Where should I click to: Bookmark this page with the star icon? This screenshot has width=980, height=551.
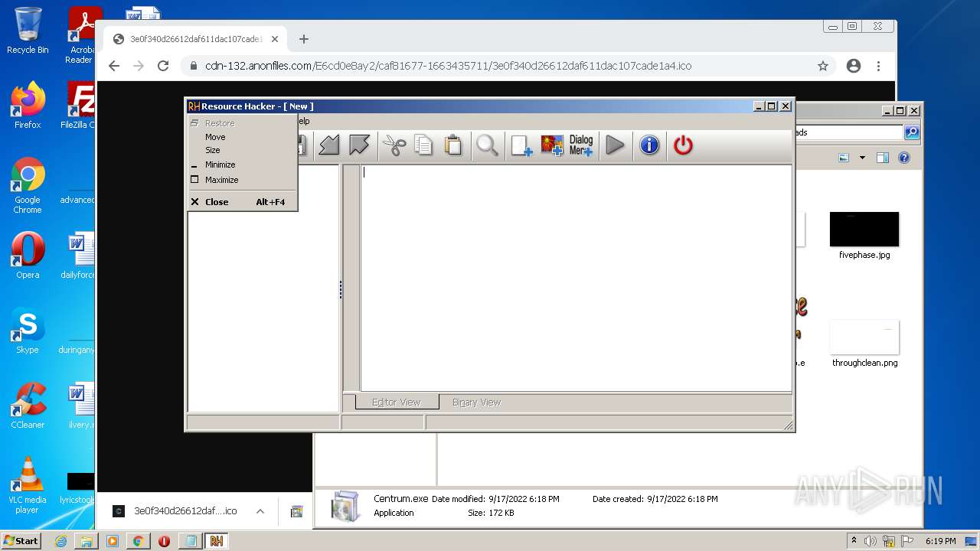pyautogui.click(x=823, y=66)
